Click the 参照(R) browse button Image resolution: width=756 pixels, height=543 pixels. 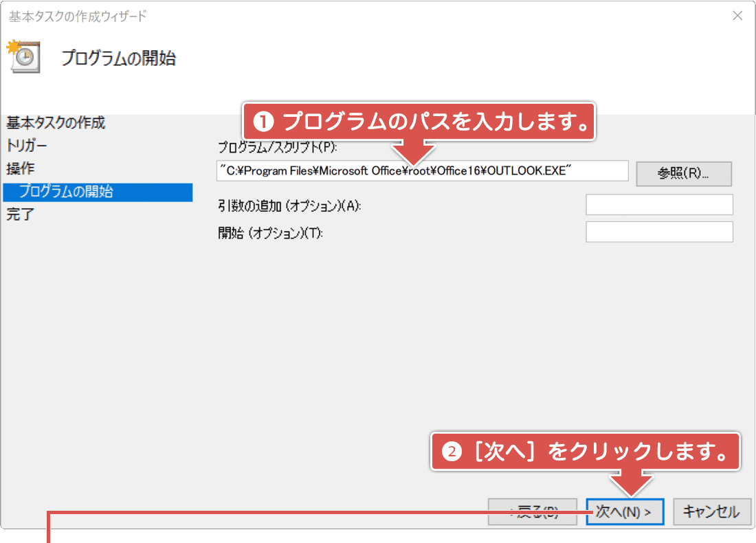pos(683,174)
